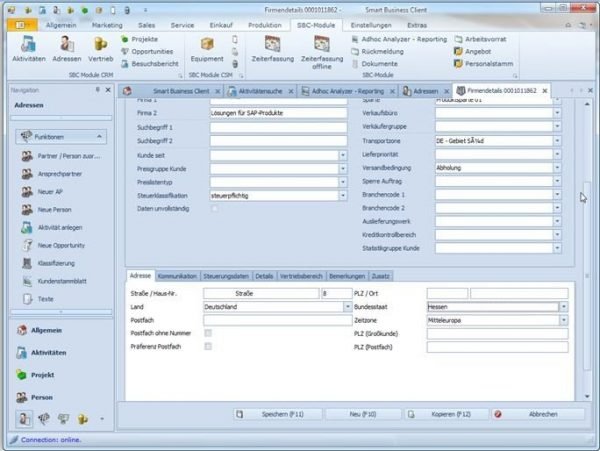Switch to Vertriebsbereich tab
The height and width of the screenshot is (451, 600).
pyautogui.click(x=301, y=276)
